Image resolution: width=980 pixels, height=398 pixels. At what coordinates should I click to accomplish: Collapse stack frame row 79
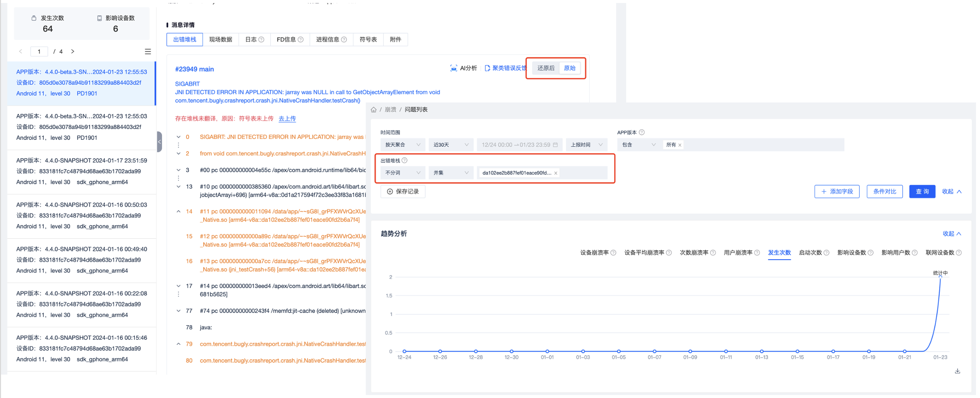tap(178, 344)
